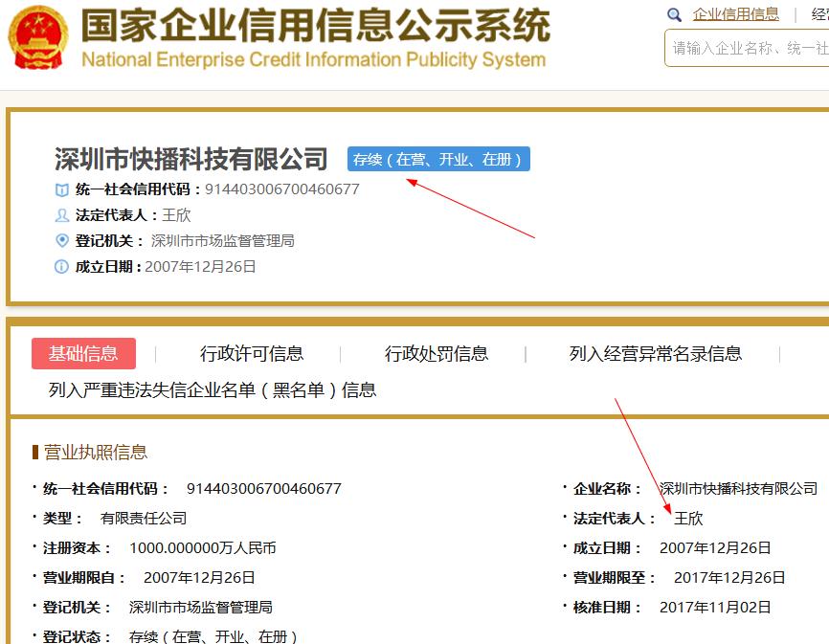Click header legal representative name 王欣
Viewport: 829px width, 644px height.
point(176,215)
